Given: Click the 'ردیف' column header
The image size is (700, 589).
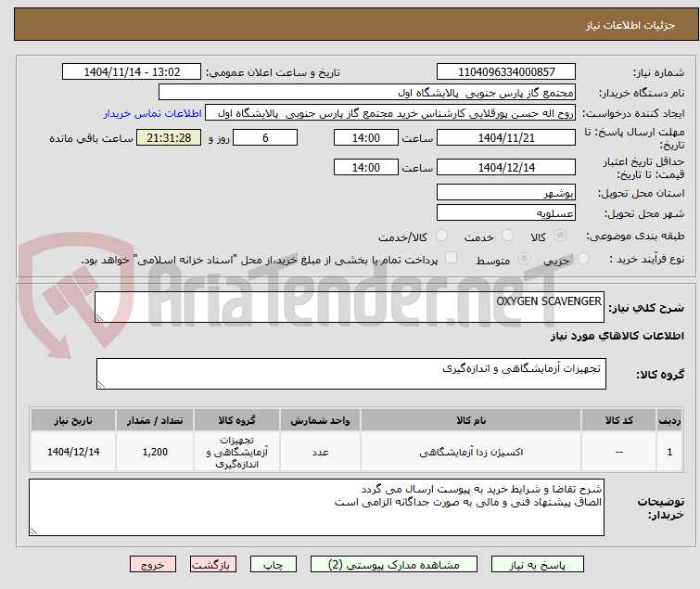Looking at the screenshot, I should click(x=669, y=420).
